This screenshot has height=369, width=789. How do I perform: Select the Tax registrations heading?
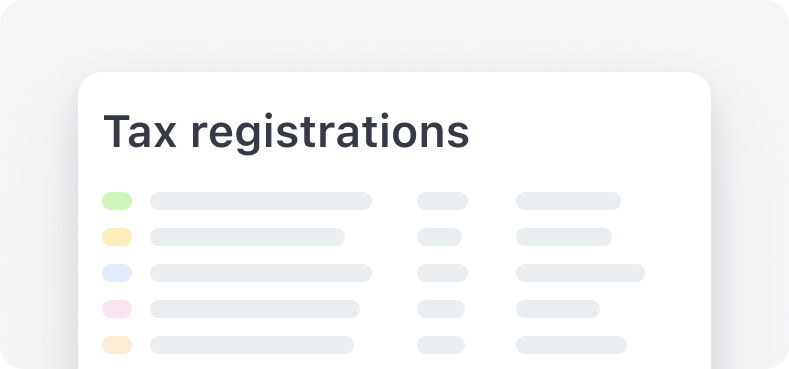pyautogui.click(x=286, y=132)
